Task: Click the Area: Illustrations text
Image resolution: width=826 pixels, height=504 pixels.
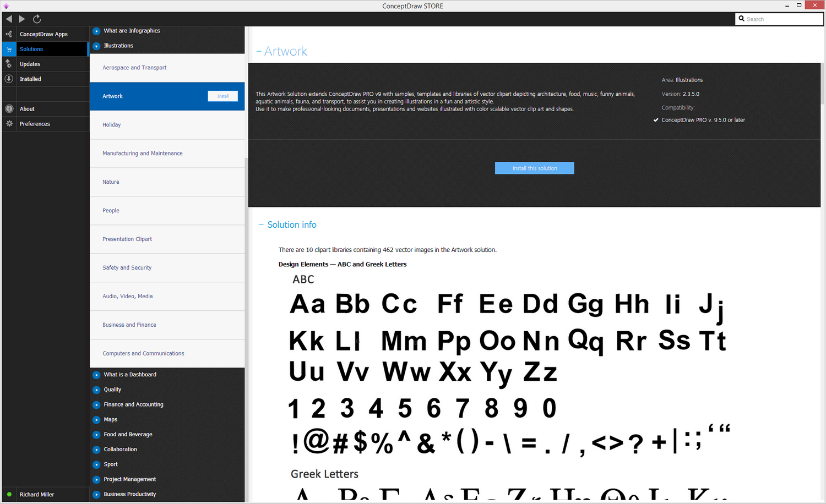Action: 682,80
